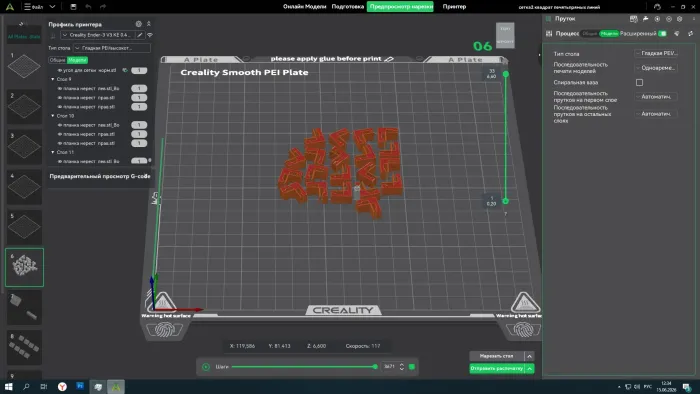Viewport: 700px width, 394px height.
Task: Switch to the Подготовка tab
Action: tap(347, 7)
